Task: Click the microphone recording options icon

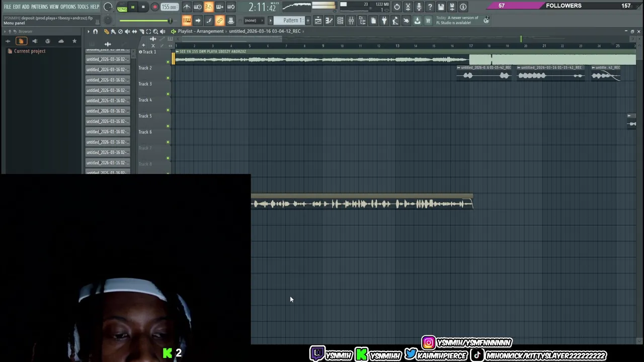Action: [x=419, y=7]
